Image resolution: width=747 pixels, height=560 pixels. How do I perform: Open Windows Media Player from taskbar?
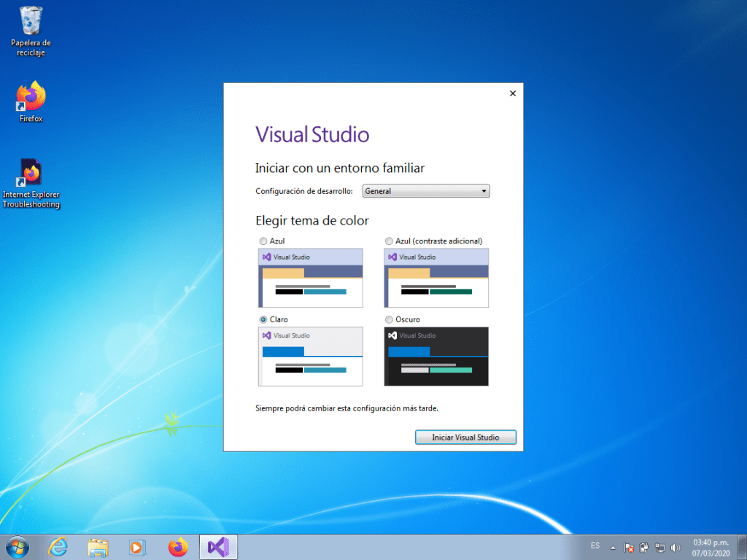point(138,547)
